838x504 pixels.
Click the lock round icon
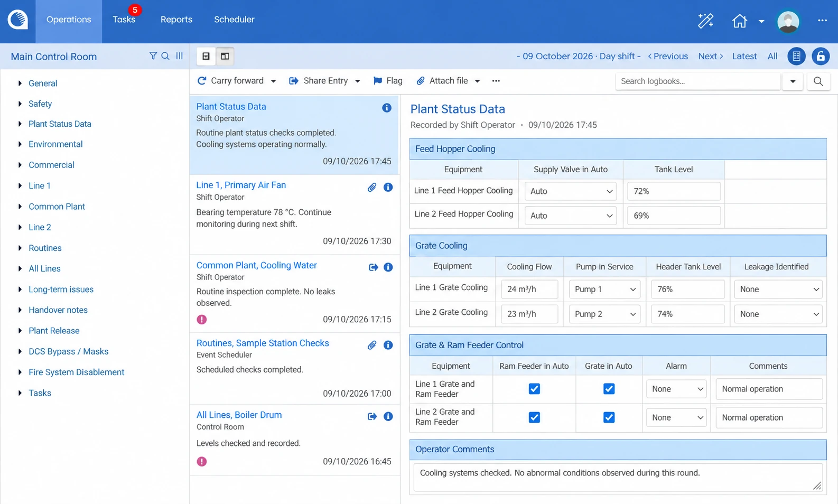pyautogui.click(x=821, y=56)
